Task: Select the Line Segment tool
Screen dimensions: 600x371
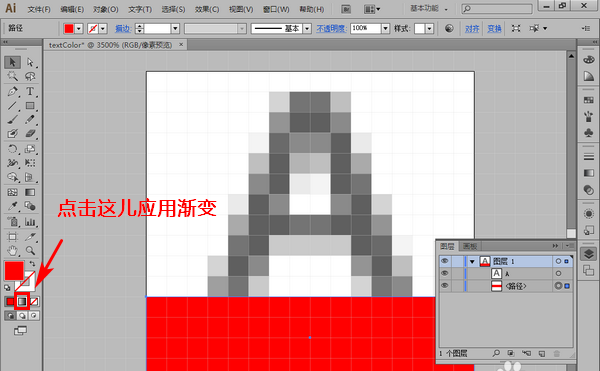Action: pos(12,105)
